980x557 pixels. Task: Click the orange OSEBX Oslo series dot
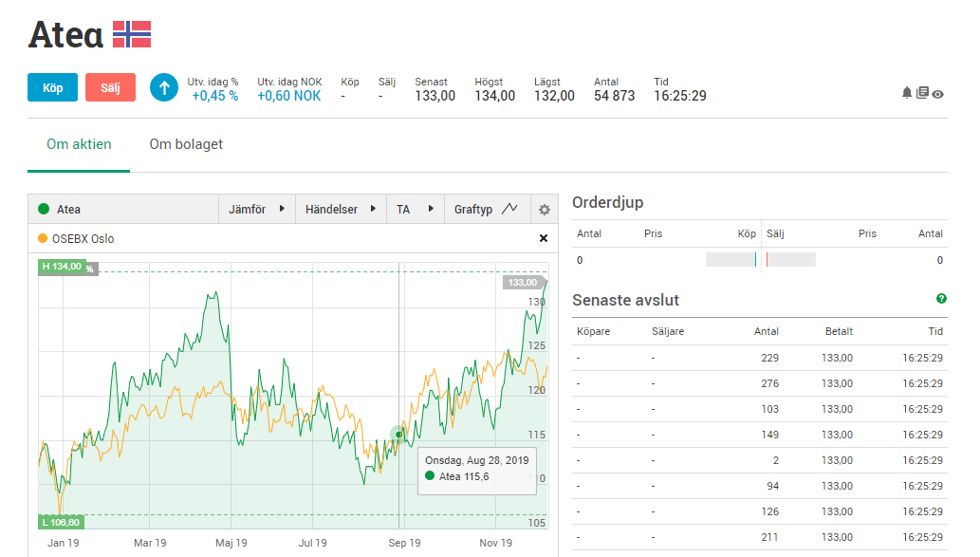coord(43,238)
